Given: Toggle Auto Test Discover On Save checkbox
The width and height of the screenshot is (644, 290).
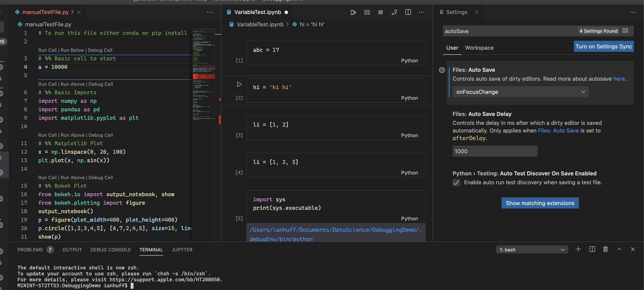Looking at the screenshot, I should tap(456, 182).
